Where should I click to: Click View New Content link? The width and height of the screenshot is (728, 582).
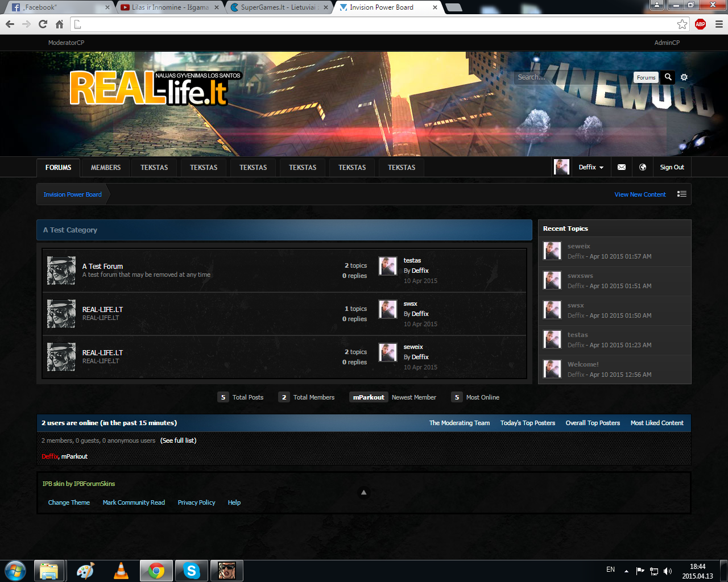point(640,194)
